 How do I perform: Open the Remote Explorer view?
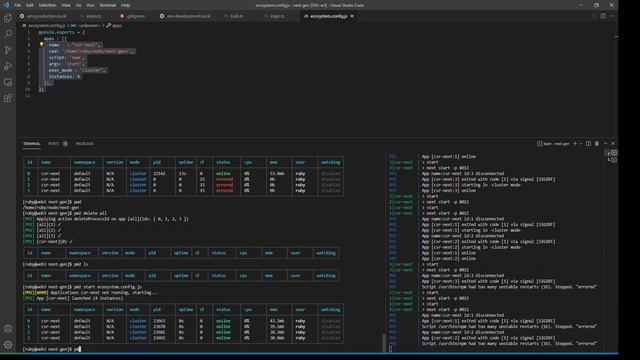(8, 82)
